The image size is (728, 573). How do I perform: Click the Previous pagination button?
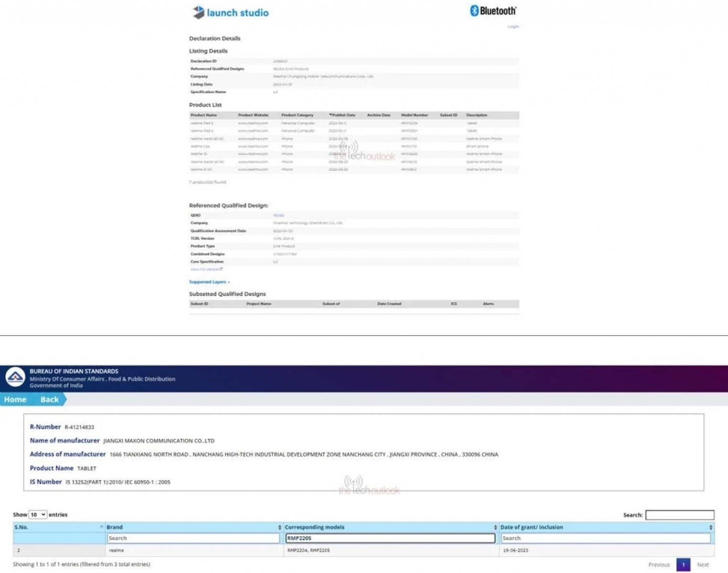pyautogui.click(x=659, y=564)
